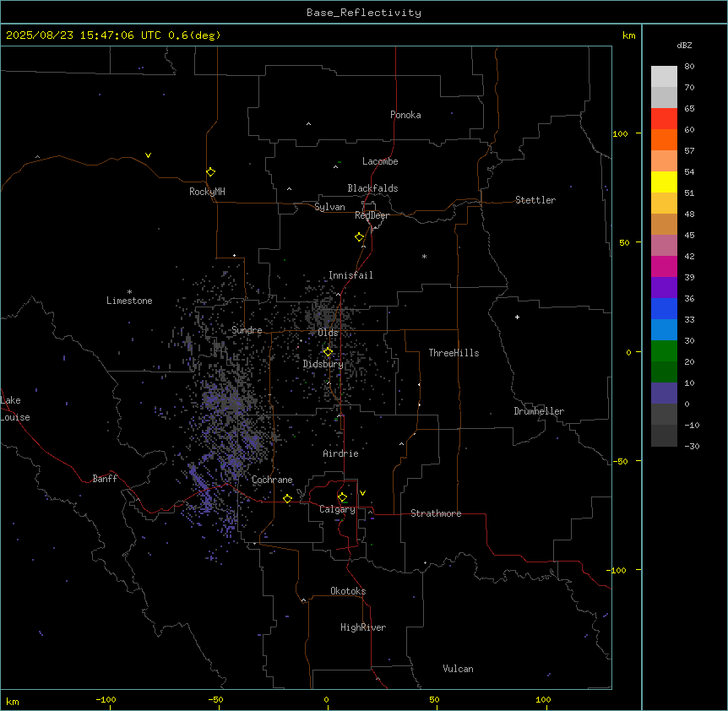728x711 pixels.
Task: Click the Olds label
Action: point(328,333)
